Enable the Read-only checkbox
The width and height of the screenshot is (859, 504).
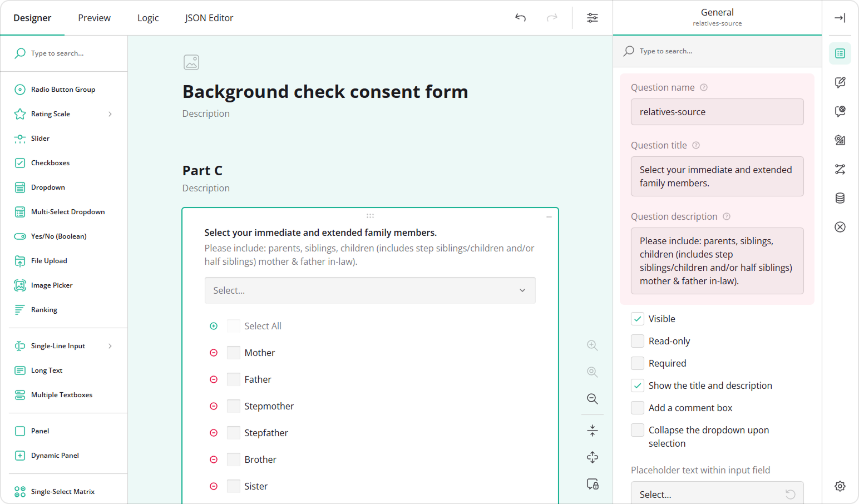[x=637, y=340]
